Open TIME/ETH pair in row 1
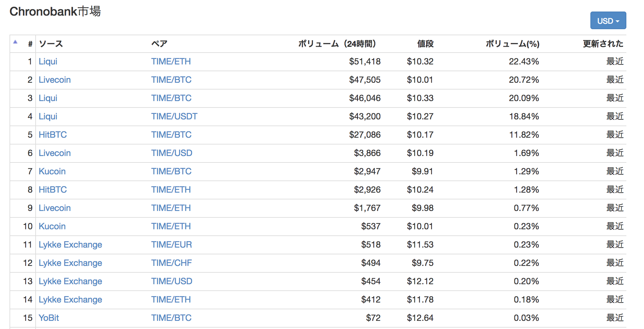The image size is (644, 329). 171,61
